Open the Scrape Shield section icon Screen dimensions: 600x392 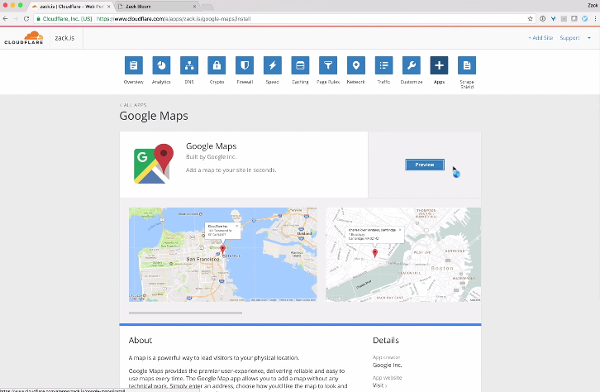[x=467, y=65]
